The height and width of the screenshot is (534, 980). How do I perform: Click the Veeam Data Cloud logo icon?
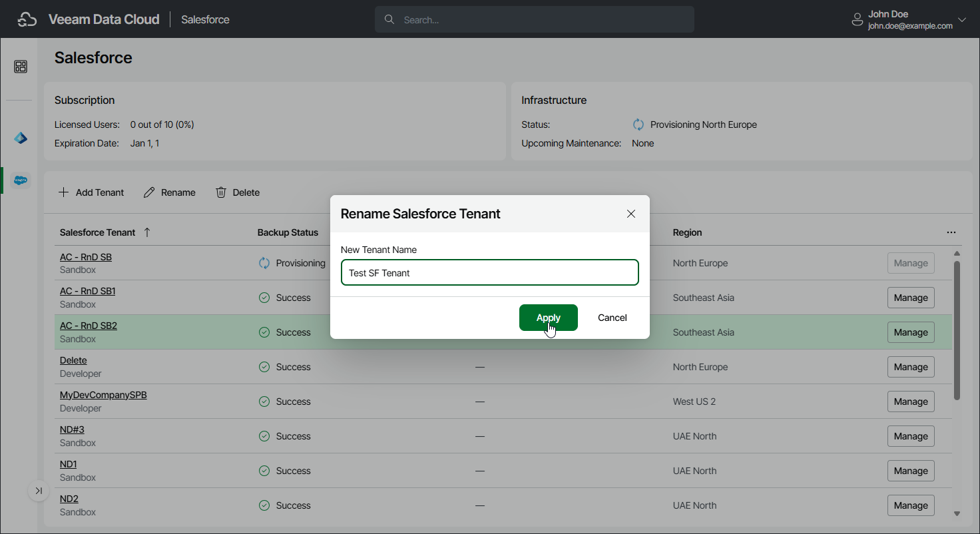click(27, 20)
